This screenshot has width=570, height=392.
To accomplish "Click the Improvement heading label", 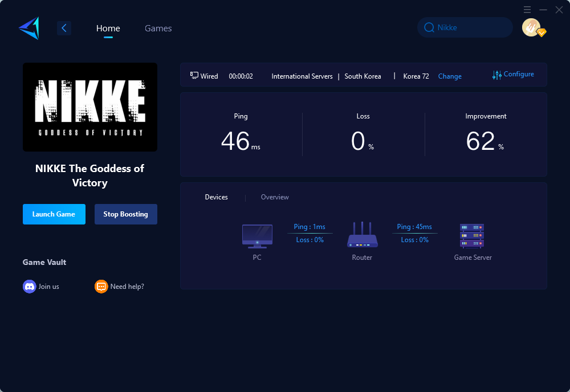I will 486,116.
